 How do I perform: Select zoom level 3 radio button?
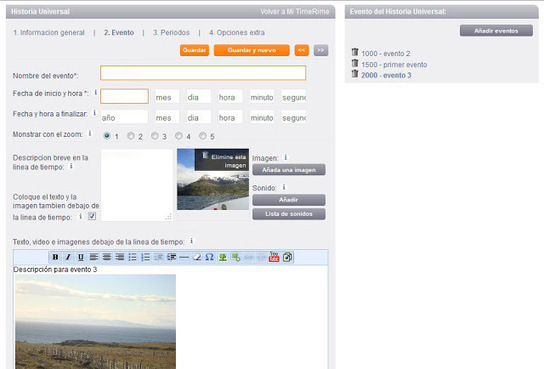(155, 136)
